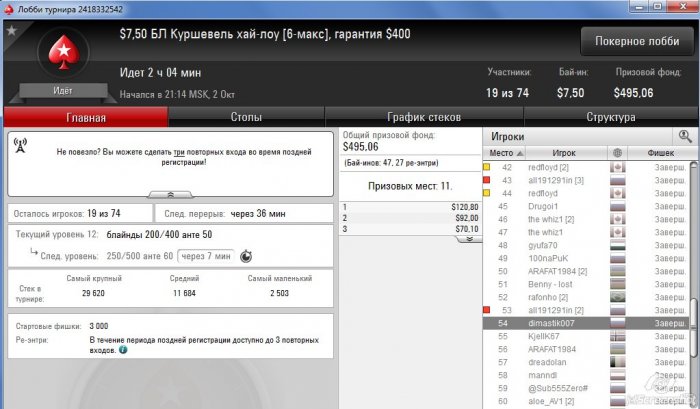Click the broadcast antenna announcement icon
The image size is (700, 409).
20,145
